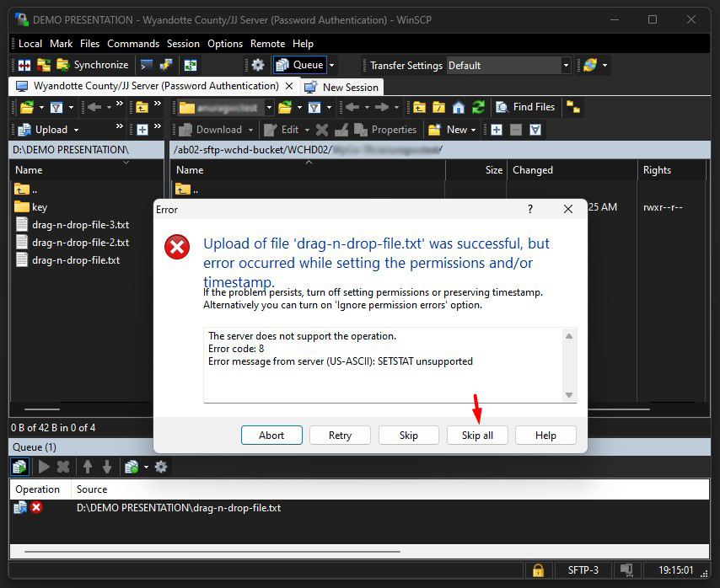The height and width of the screenshot is (588, 720).
Task: Open the Local menu
Action: coord(30,44)
